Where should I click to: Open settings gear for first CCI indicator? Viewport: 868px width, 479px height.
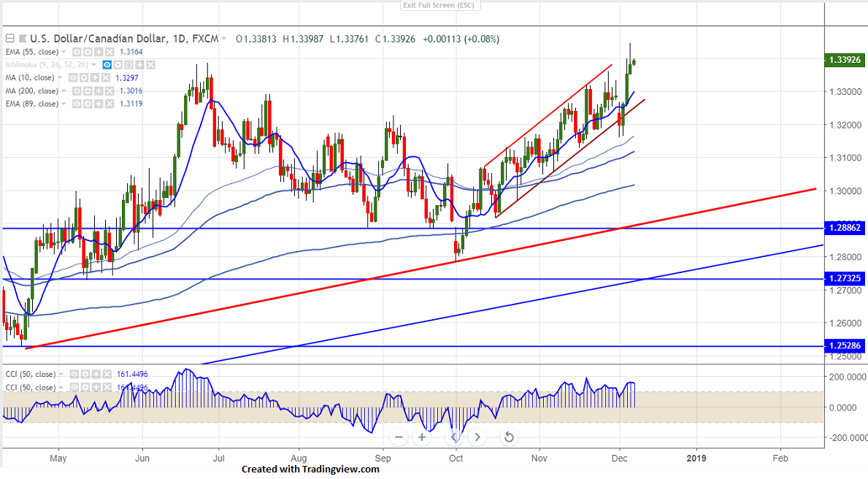coord(85,375)
